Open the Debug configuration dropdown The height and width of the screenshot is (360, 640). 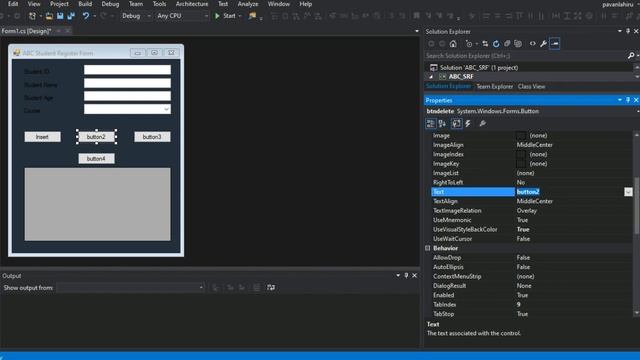point(149,16)
